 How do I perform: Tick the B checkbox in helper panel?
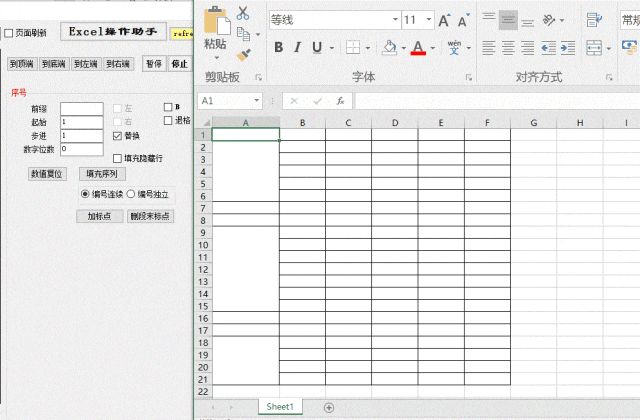[x=168, y=107]
